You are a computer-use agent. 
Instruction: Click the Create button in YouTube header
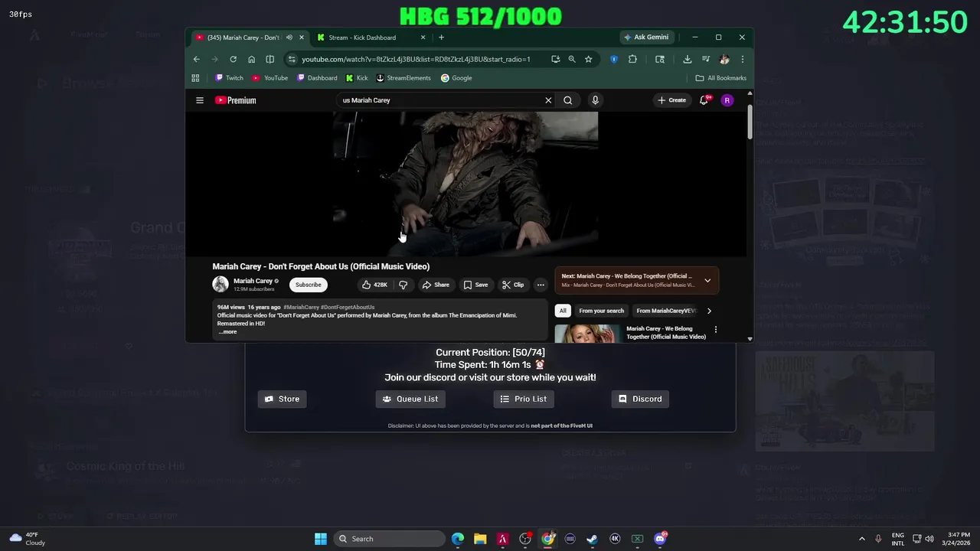pyautogui.click(x=671, y=100)
